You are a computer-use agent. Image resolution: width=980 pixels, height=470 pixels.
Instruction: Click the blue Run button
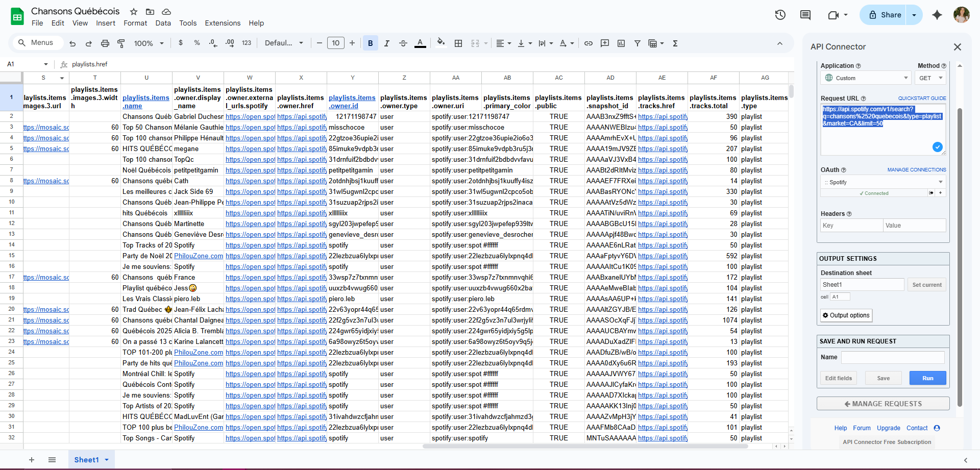(x=927, y=378)
